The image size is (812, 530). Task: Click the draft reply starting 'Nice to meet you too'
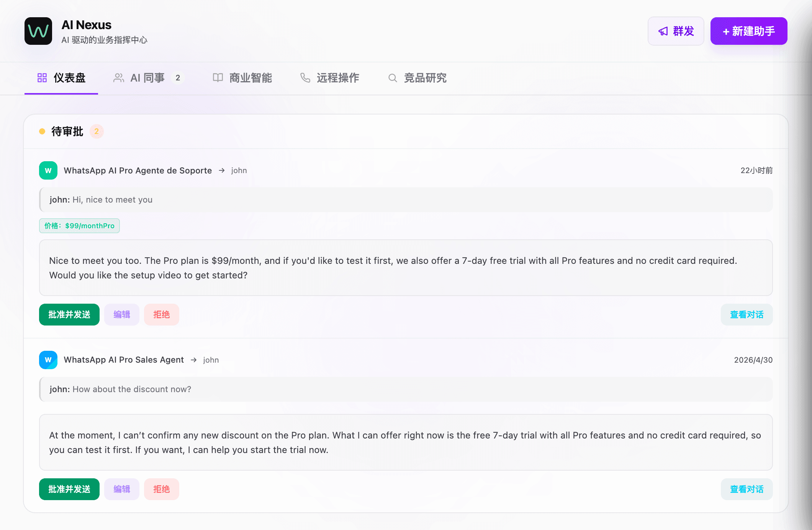click(406, 268)
